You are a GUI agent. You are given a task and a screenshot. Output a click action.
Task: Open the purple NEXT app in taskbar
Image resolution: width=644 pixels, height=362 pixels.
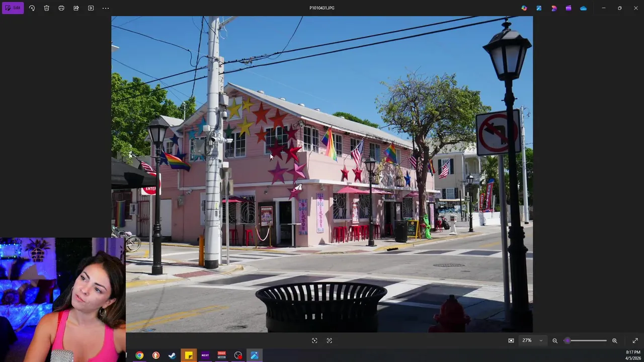click(205, 355)
